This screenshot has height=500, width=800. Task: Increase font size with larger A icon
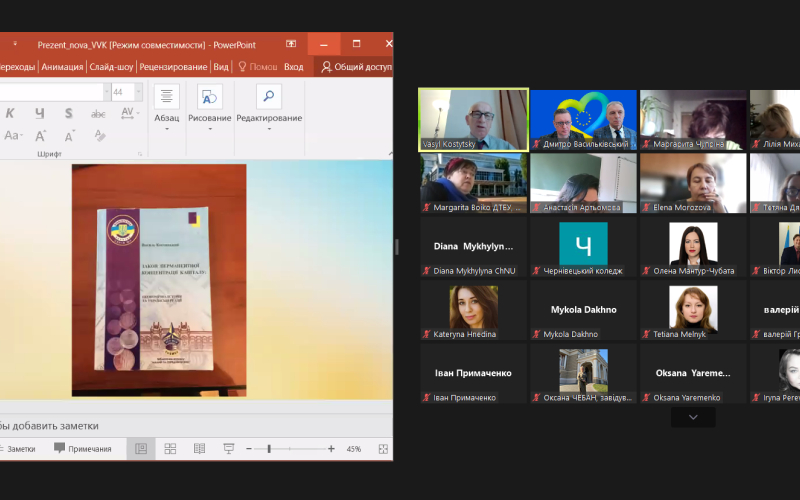(40, 136)
